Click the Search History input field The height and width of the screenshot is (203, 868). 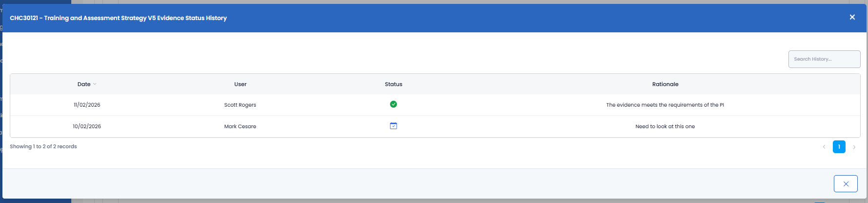click(824, 59)
